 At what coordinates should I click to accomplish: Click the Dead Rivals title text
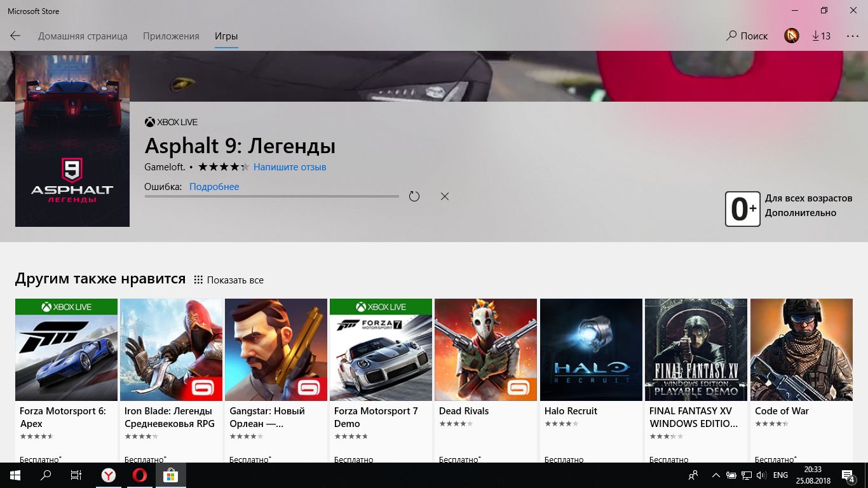click(x=464, y=411)
